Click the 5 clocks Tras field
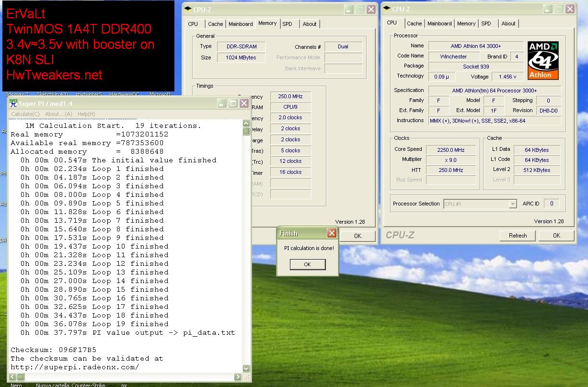588x387 pixels. tap(290, 150)
